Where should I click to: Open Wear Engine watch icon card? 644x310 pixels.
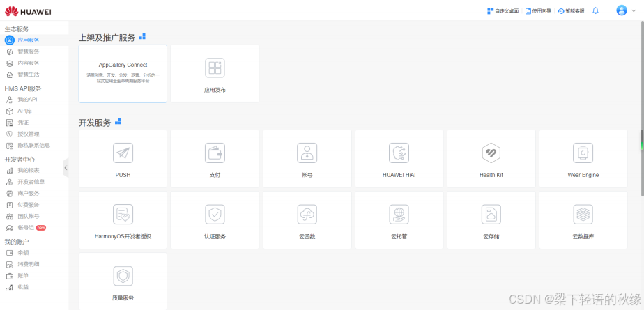[x=583, y=159]
